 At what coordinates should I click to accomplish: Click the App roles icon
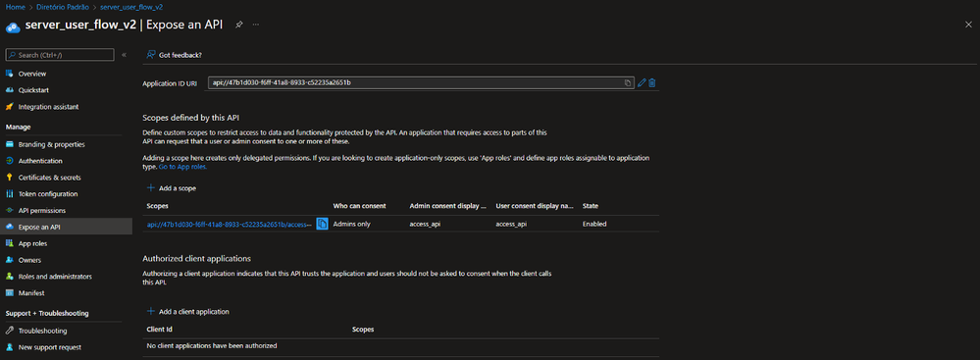click(10, 243)
